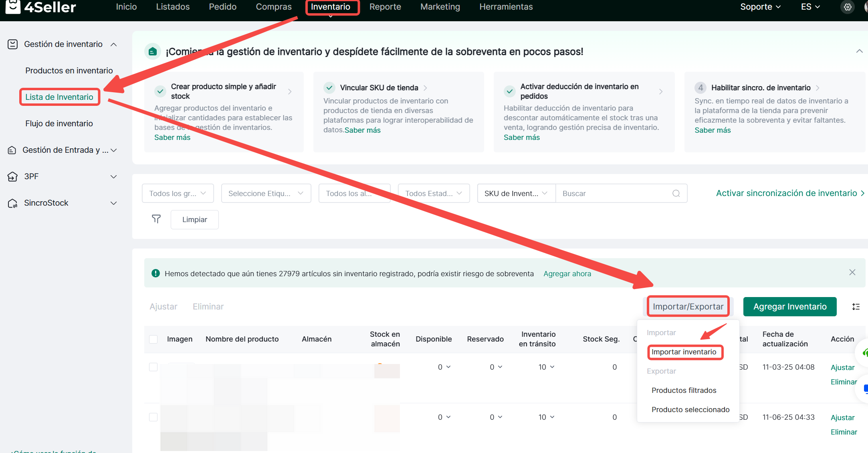
Task: Click the 3PF warehouse sidebar icon
Action: point(12,176)
